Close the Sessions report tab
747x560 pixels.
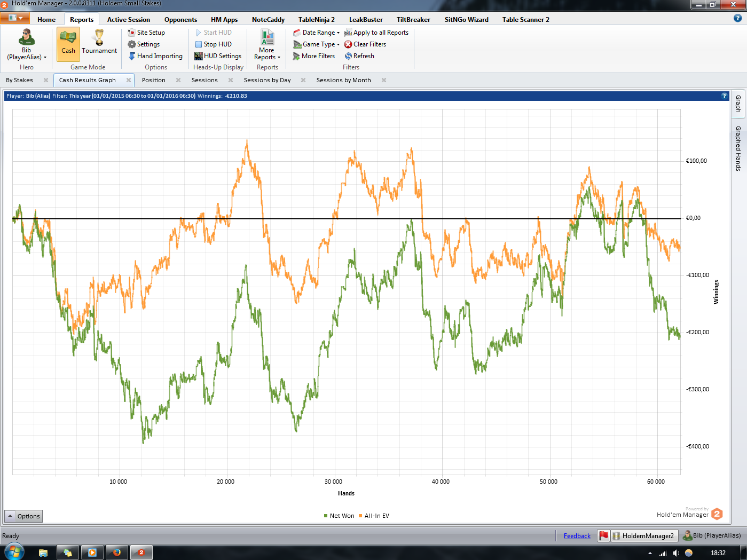pyautogui.click(x=231, y=80)
